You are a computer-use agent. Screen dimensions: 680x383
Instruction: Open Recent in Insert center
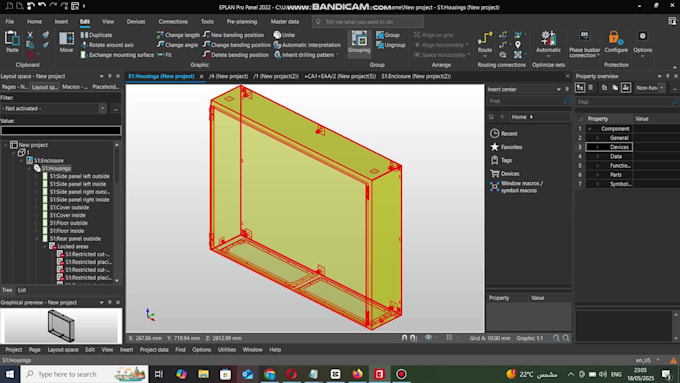[504, 134]
